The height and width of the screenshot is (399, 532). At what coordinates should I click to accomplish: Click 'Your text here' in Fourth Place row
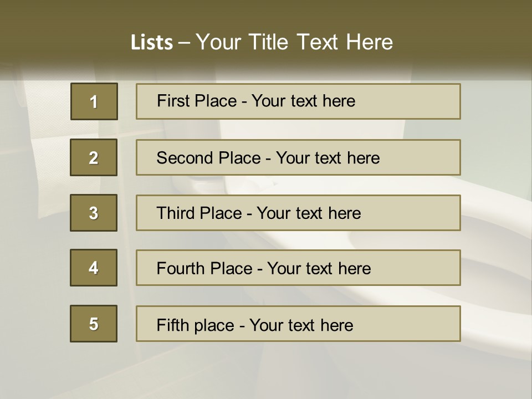pyautogui.click(x=319, y=268)
